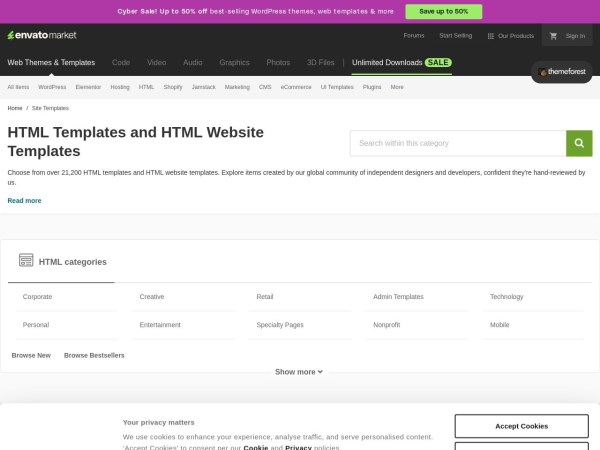This screenshot has height=450, width=600.
Task: Go to Browse Bestsellers
Action: [x=94, y=355]
